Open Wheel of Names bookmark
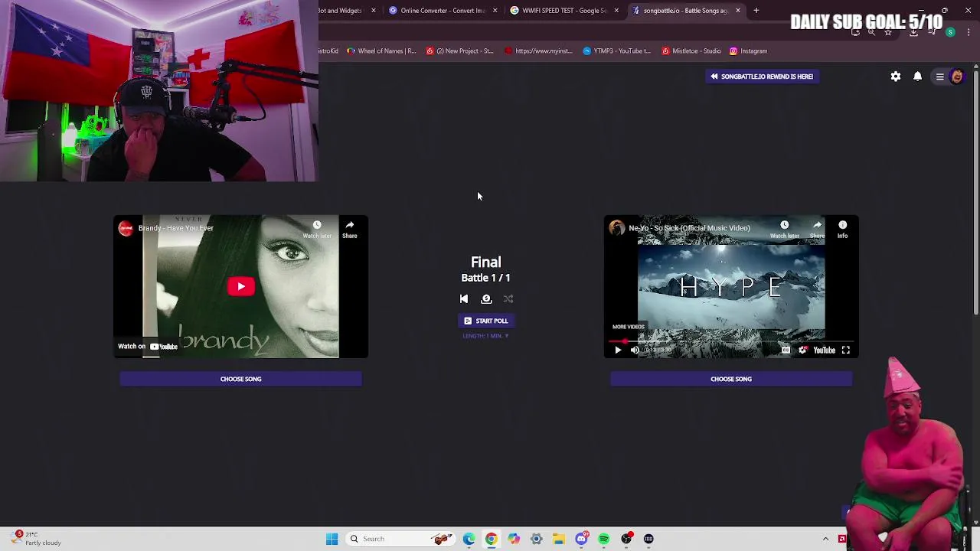This screenshot has width=980, height=551. pyautogui.click(x=381, y=51)
